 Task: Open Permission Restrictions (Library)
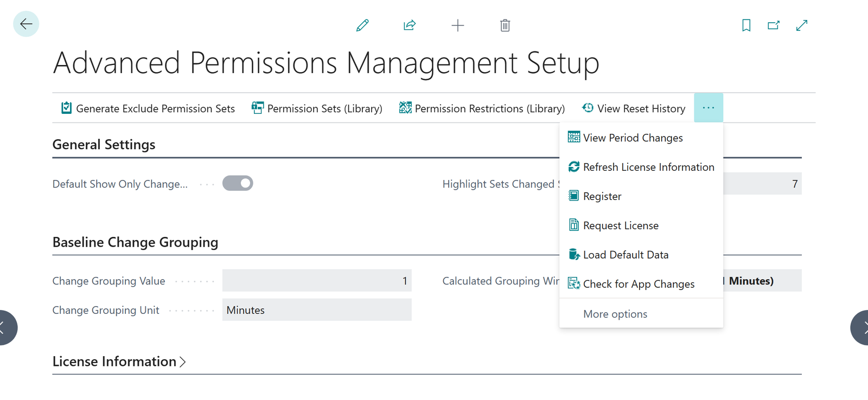coord(482,108)
